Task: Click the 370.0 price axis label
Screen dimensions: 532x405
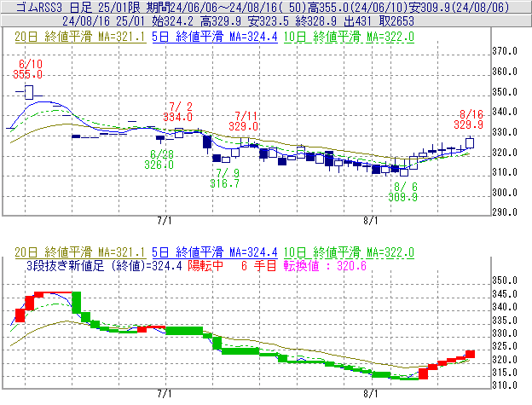Action: 505,51
